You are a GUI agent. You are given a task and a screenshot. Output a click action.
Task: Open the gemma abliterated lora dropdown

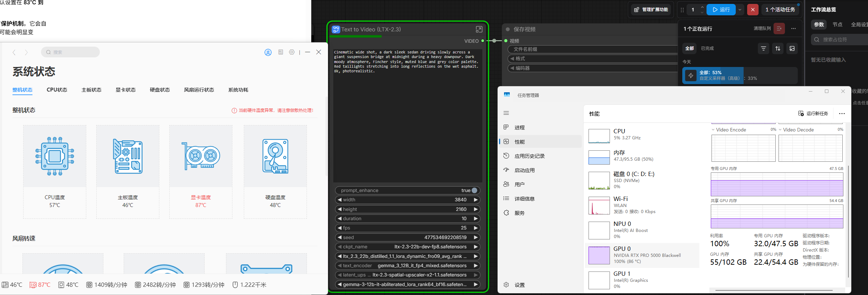tap(407, 284)
